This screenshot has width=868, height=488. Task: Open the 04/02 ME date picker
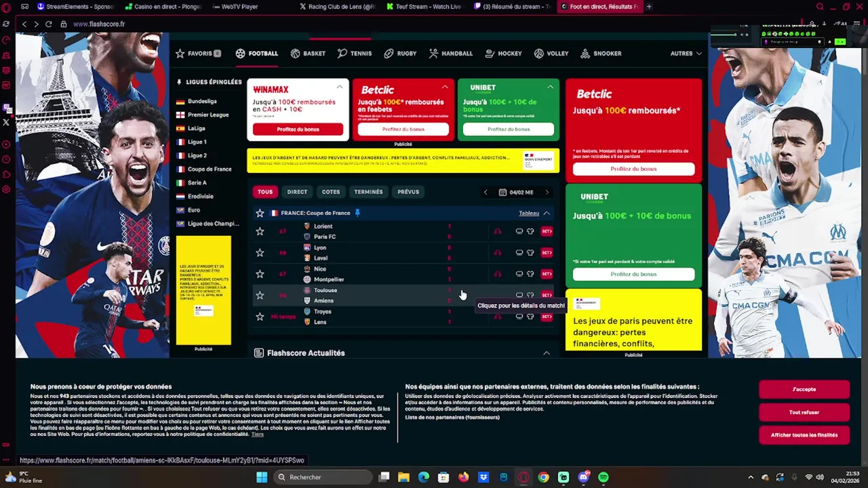pos(516,192)
